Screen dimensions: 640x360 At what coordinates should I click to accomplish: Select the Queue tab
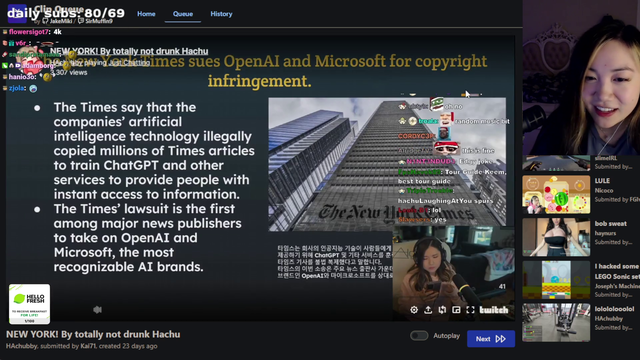click(x=182, y=14)
